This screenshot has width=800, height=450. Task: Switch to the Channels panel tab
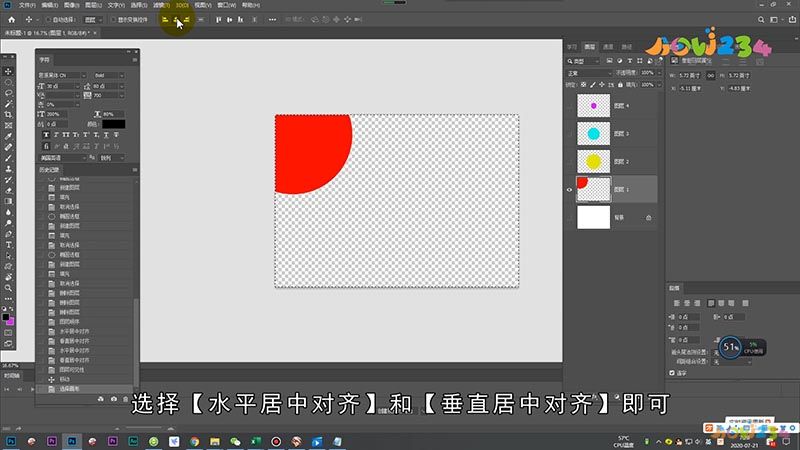[x=608, y=47]
